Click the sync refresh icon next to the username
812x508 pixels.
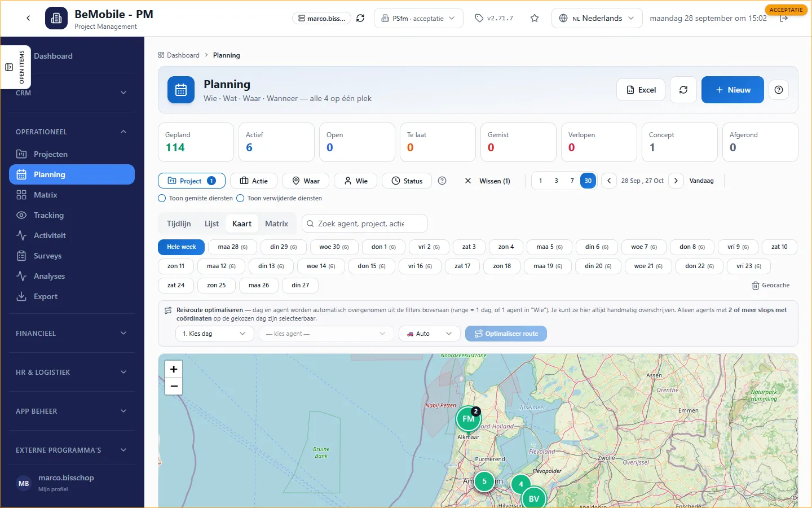tap(360, 18)
